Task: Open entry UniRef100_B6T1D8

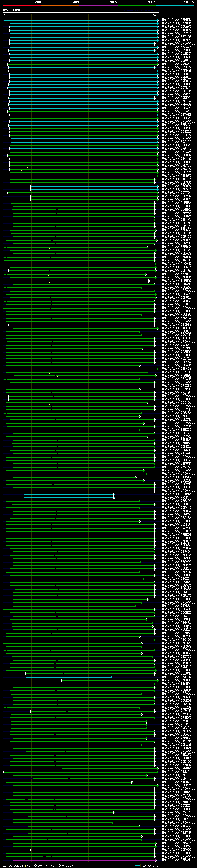Action: (177, 37)
